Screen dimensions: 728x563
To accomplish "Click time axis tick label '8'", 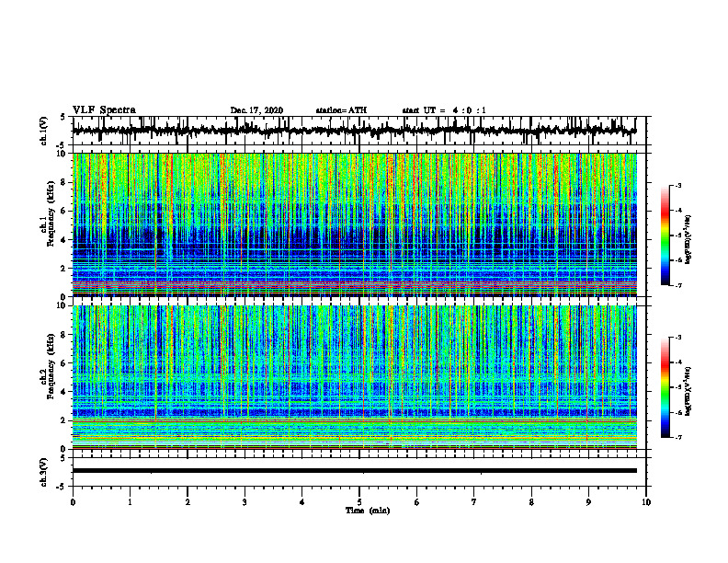I will coord(531,502).
